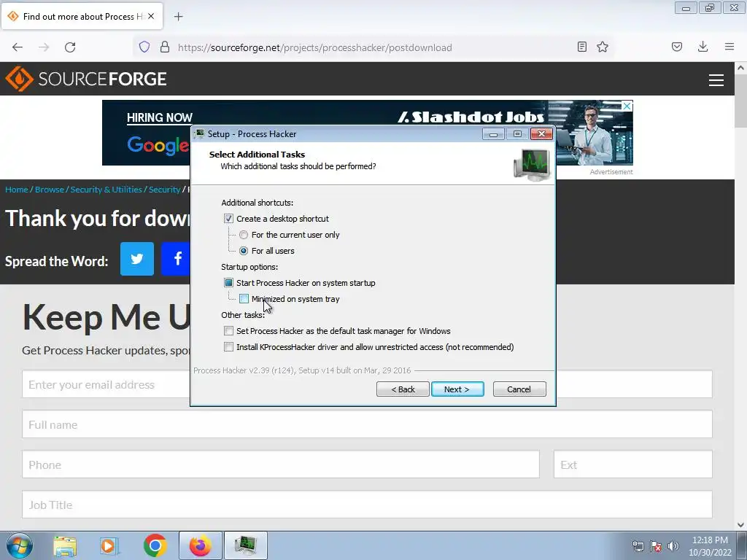Share on Twitter button

click(x=137, y=259)
